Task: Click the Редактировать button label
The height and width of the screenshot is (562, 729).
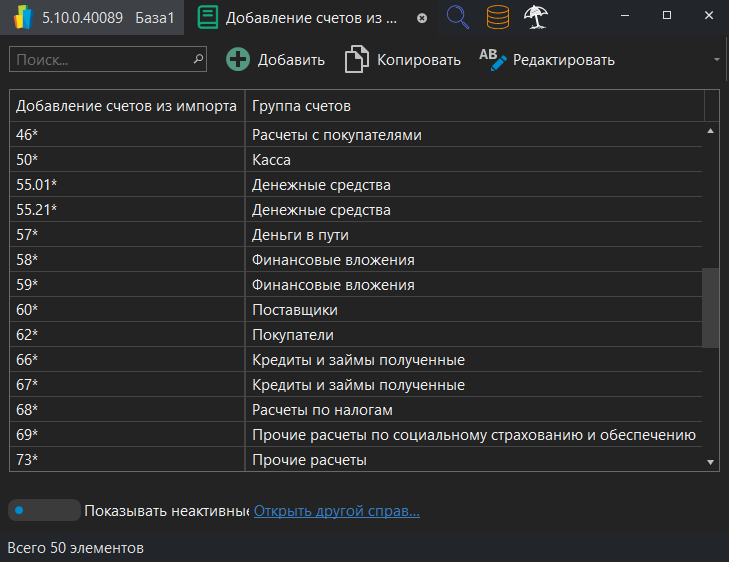Action: tap(563, 60)
